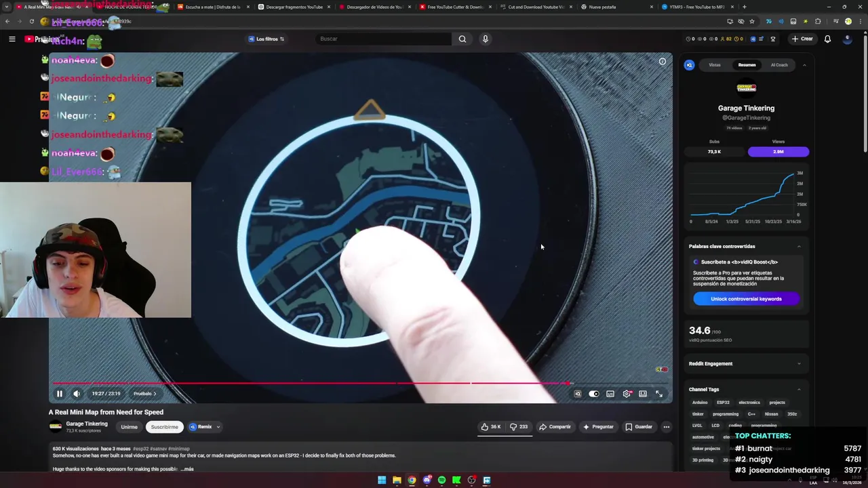Collapse Palabras clave controvertidas section
868x488 pixels.
(x=799, y=247)
